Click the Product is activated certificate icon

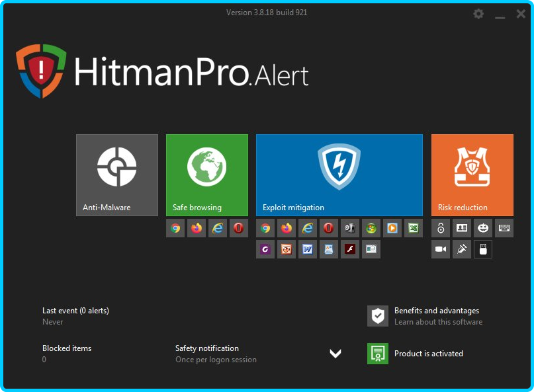click(378, 354)
